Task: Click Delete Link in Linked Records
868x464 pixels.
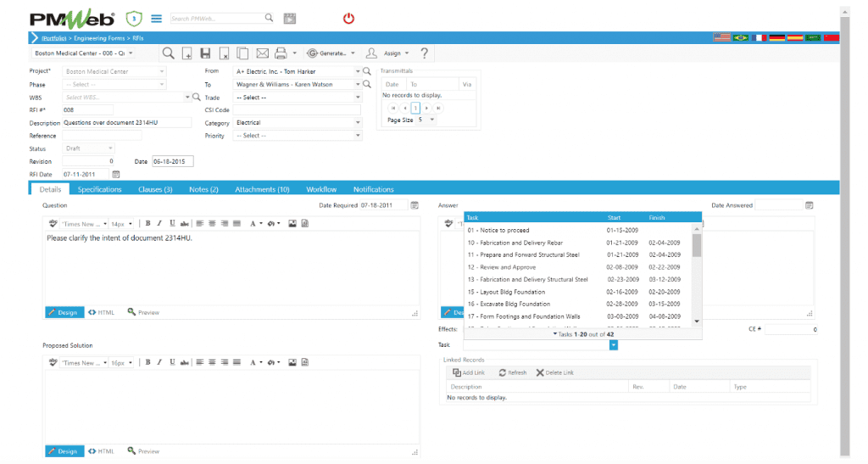Action: point(554,372)
